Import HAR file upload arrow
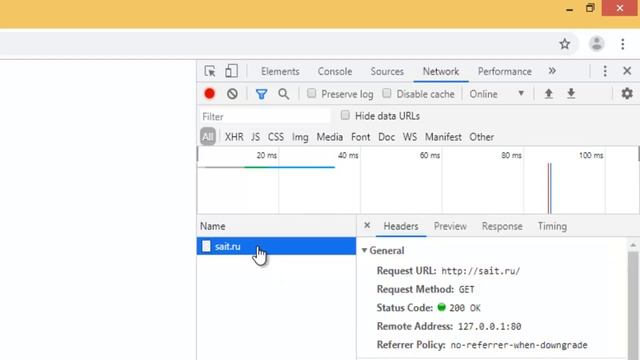This screenshot has height=360, width=640. (x=549, y=94)
